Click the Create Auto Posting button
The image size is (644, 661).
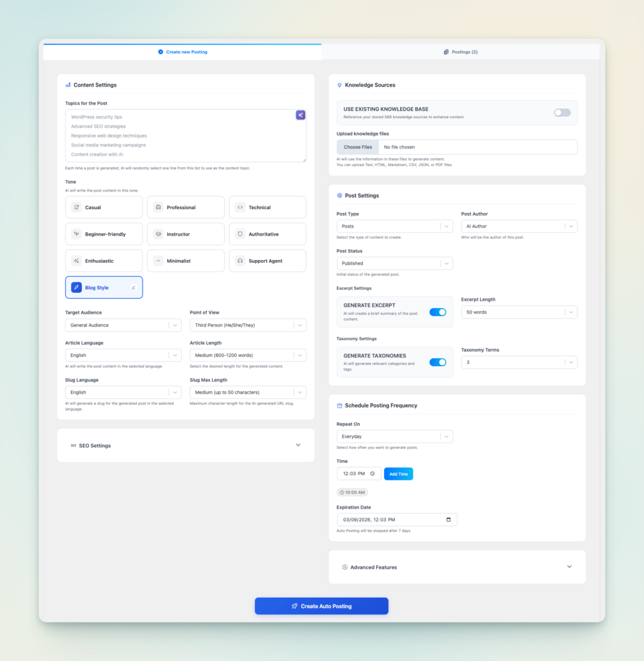click(321, 606)
